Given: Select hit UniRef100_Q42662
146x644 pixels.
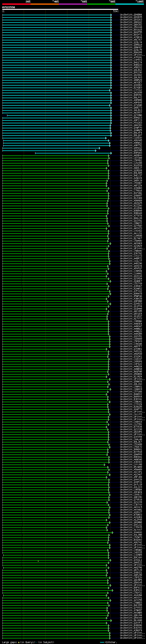Looking at the screenshot, I should 131,75.
